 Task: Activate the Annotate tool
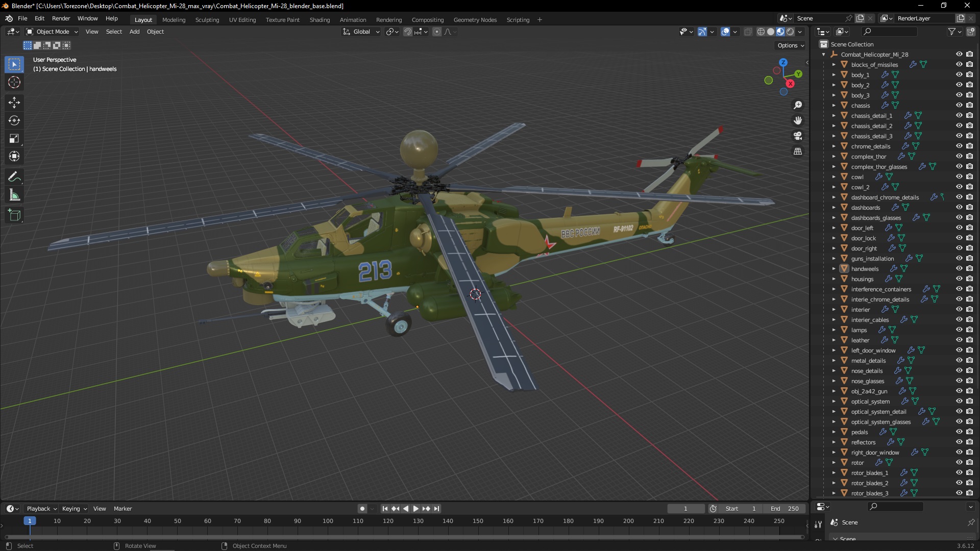click(x=14, y=177)
